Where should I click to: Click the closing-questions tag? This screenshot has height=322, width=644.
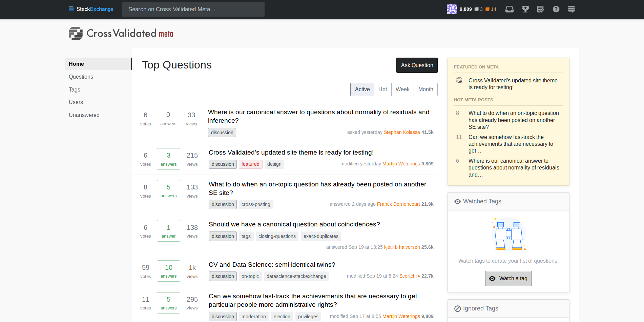[x=277, y=236]
